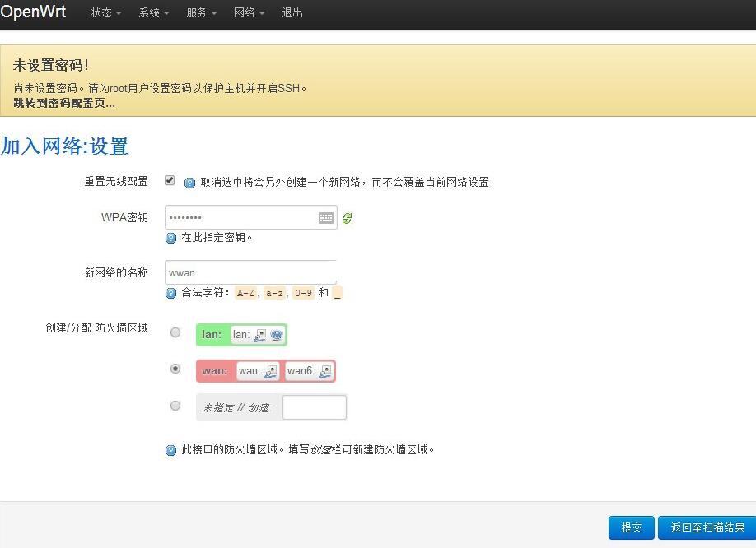
Task: Click the help icon next to 重置无线配置 checkbox
Action: click(189, 183)
